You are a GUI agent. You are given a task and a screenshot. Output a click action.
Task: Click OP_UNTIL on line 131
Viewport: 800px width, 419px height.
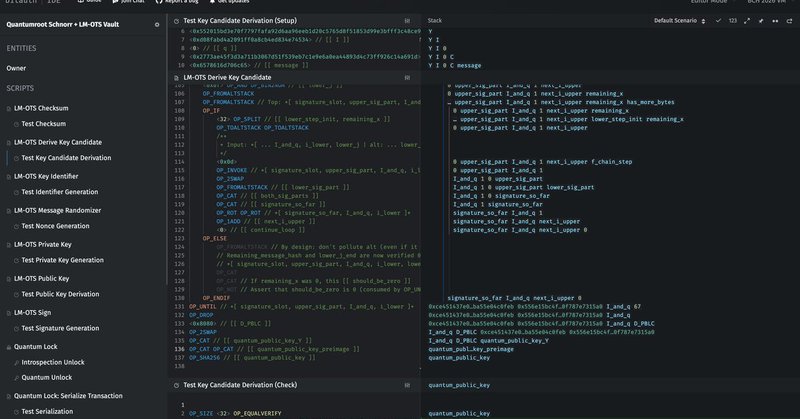point(203,307)
